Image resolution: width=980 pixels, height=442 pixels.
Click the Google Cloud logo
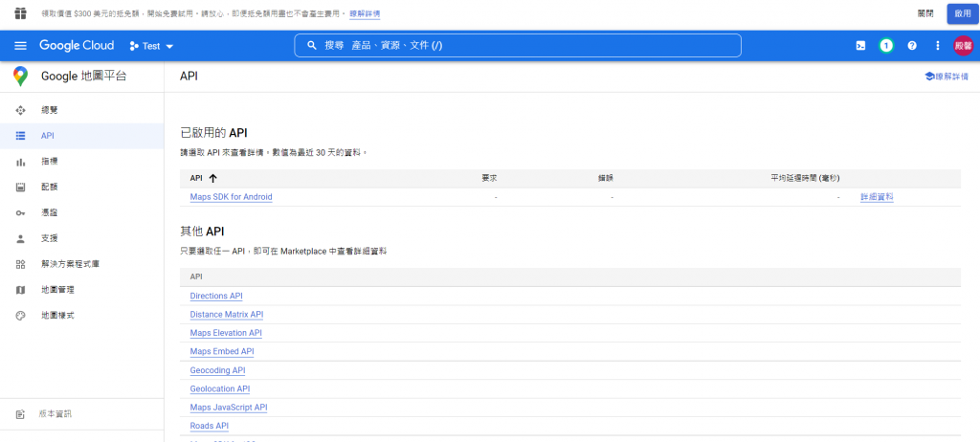pyautogui.click(x=77, y=46)
